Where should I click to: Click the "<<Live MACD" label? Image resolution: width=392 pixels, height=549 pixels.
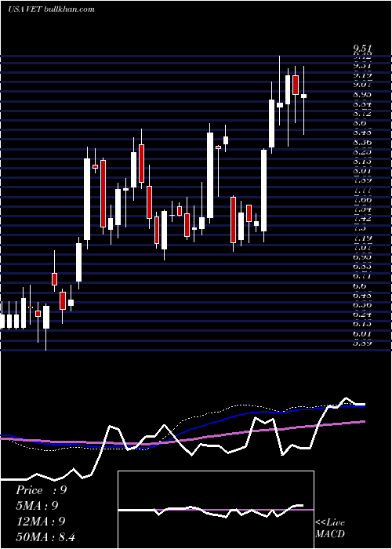click(x=330, y=528)
